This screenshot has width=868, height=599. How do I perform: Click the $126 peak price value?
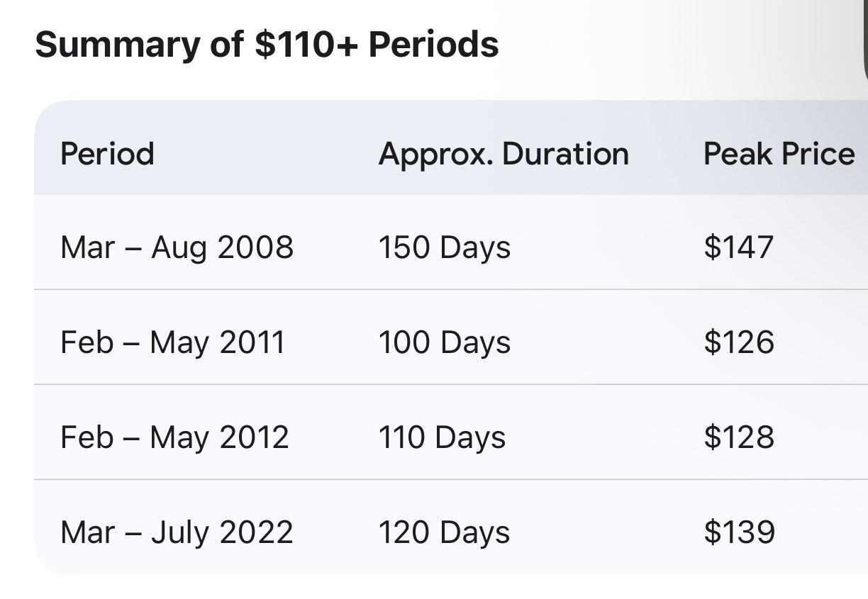738,342
